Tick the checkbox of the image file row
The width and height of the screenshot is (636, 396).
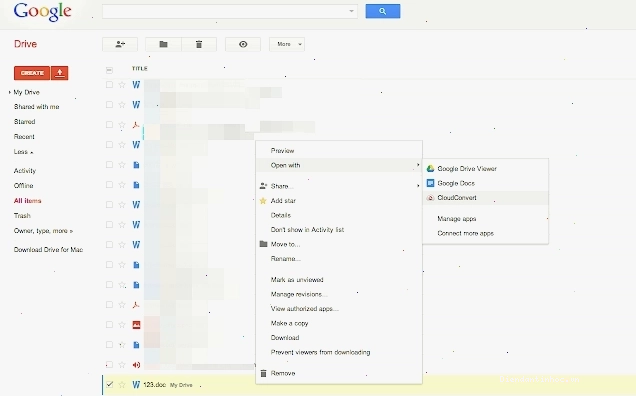tap(109, 325)
